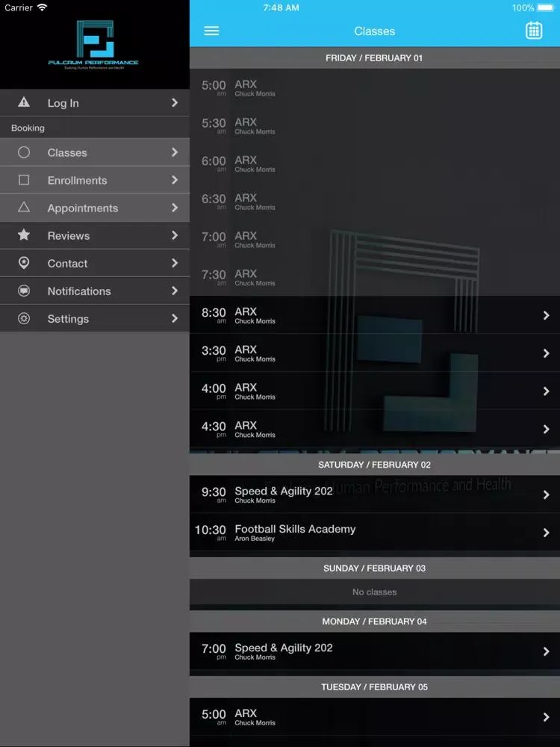Click the chevron on 4:00 pm ARX row
The width and height of the screenshot is (560, 747).
[547, 391]
